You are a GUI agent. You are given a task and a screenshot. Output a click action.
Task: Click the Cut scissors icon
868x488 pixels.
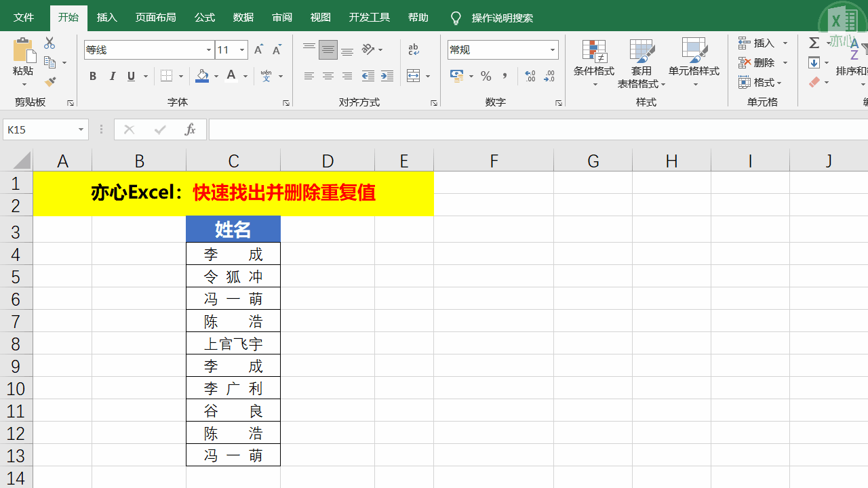(x=50, y=43)
